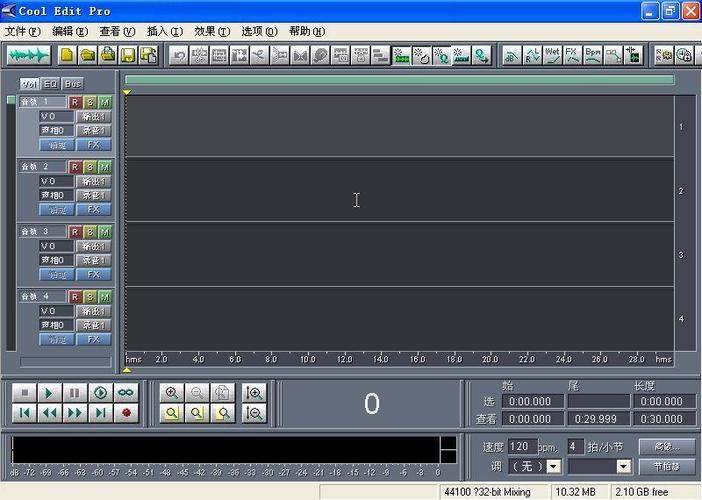Open the 查看(V) menu
The image size is (702, 500).
point(117,31)
